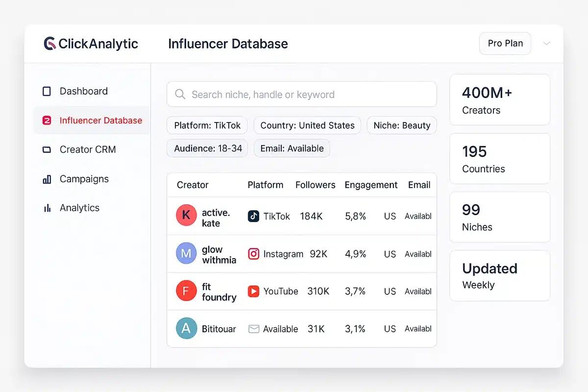The width and height of the screenshot is (588, 392).
Task: Select the fit foundry creator name
Action: (219, 292)
